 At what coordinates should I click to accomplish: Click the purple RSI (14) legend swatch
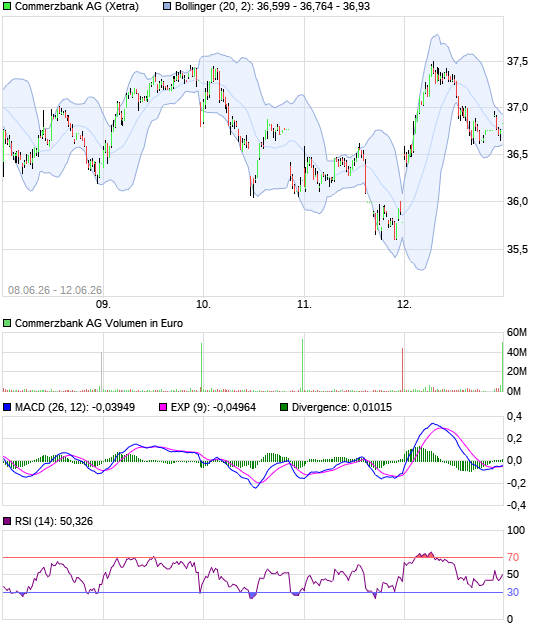point(7,521)
